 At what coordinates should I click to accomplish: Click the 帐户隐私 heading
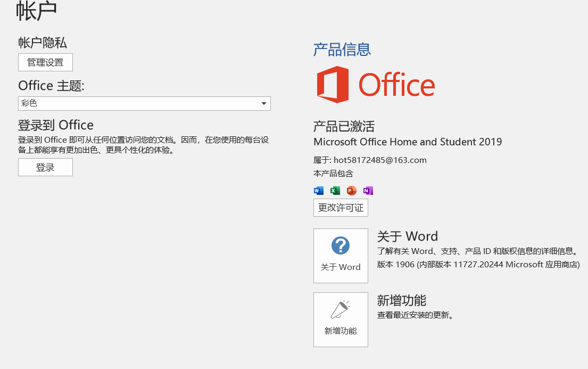click(x=43, y=43)
